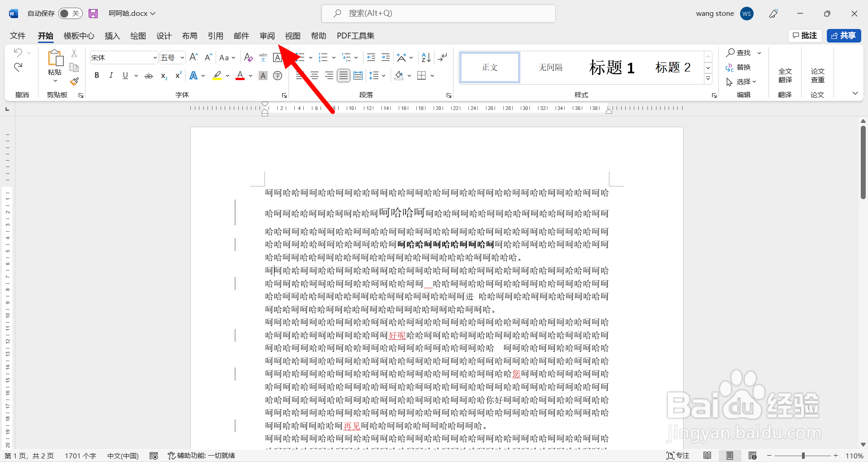
Task: Open the font color dropdown arrow
Action: [250, 76]
